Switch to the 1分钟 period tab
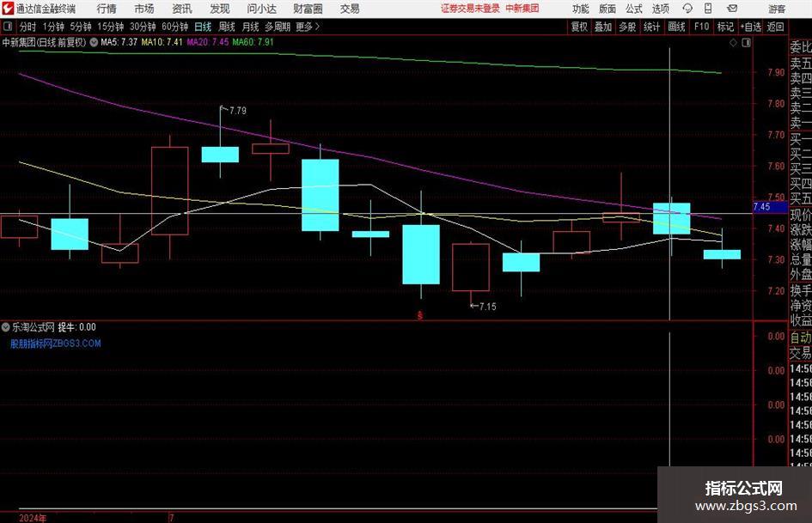The height and width of the screenshot is (523, 812). tap(53, 27)
